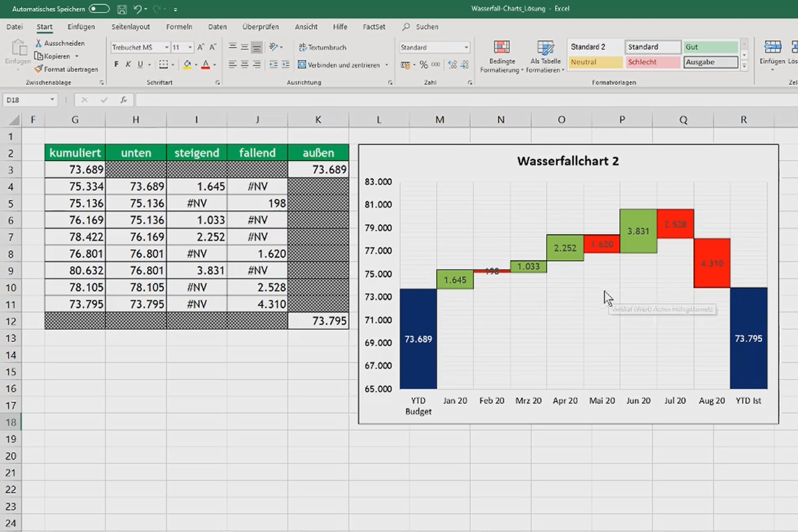Switch to the Einfügen ribbon tab
Viewport: 798px width, 532px height.
pos(80,27)
